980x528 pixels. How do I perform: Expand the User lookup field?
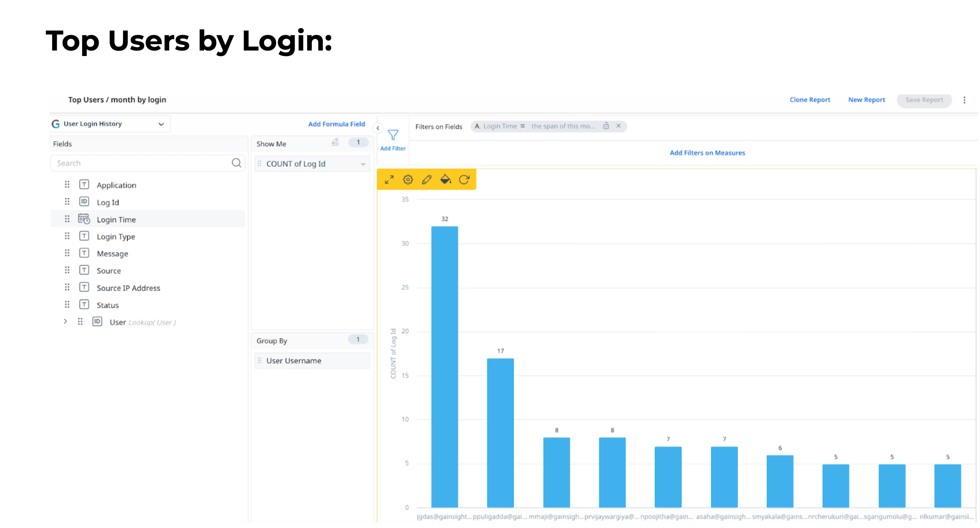(65, 322)
